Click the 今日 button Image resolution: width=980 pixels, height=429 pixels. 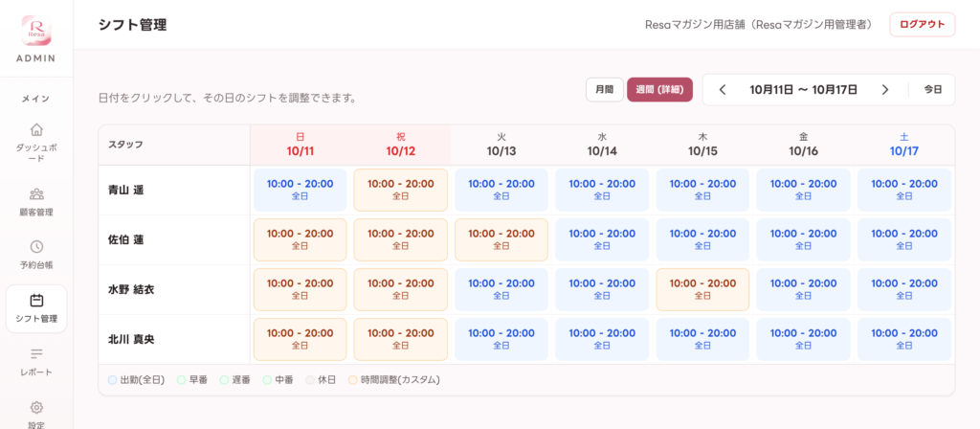tap(932, 89)
